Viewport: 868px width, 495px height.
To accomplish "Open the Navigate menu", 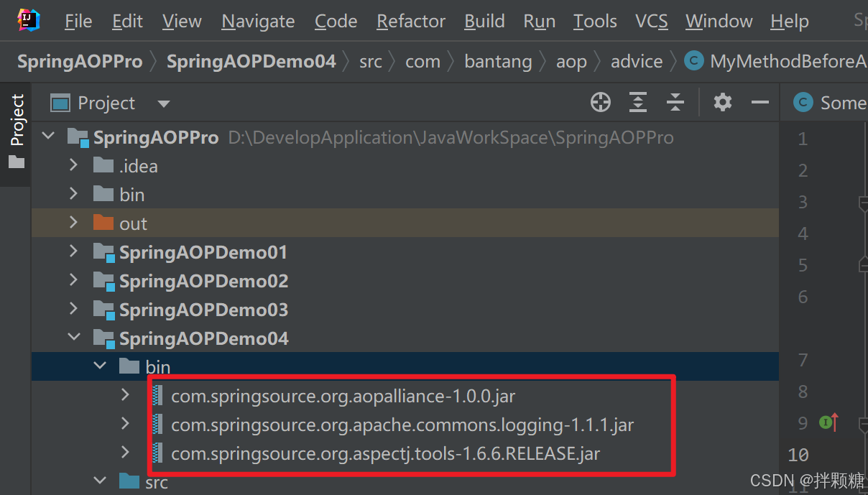I will (x=258, y=22).
